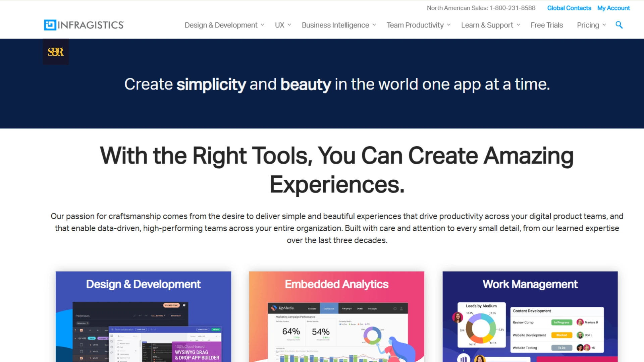Click Don L avatar in task list

[580, 335]
